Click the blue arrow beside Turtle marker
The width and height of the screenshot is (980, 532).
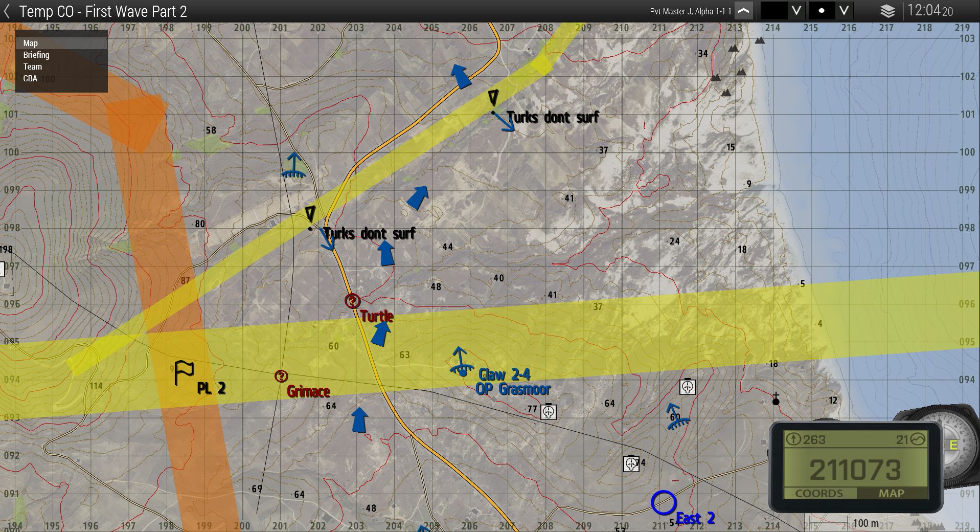tap(380, 333)
